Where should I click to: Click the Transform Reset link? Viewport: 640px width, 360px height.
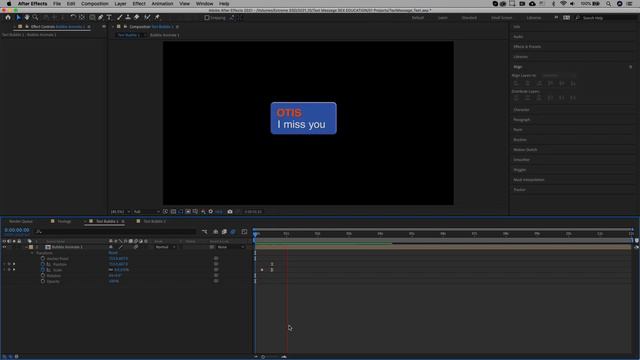(x=113, y=253)
